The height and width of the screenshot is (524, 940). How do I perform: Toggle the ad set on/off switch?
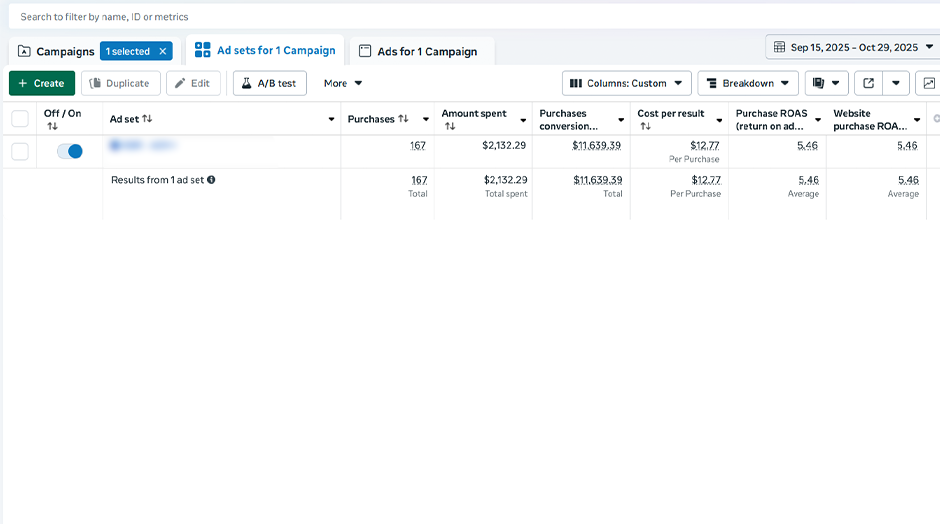pos(69,151)
